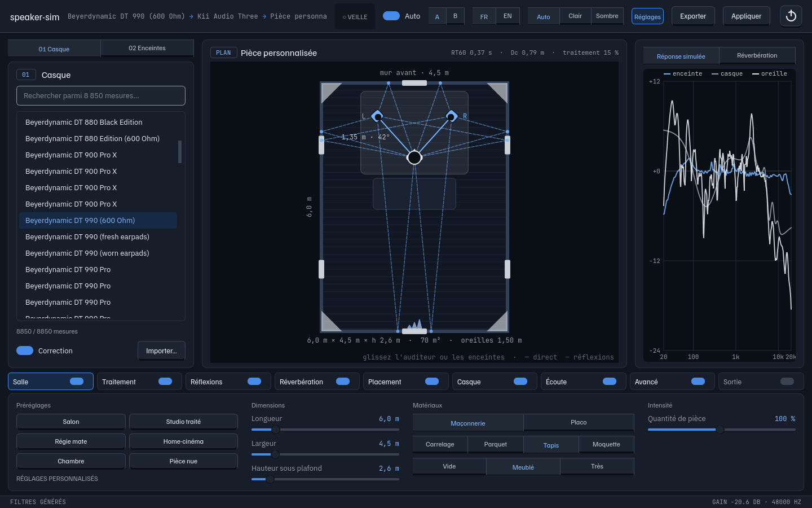The height and width of the screenshot is (508, 812).
Task: Disable the Traitement module switch
Action: 165,382
